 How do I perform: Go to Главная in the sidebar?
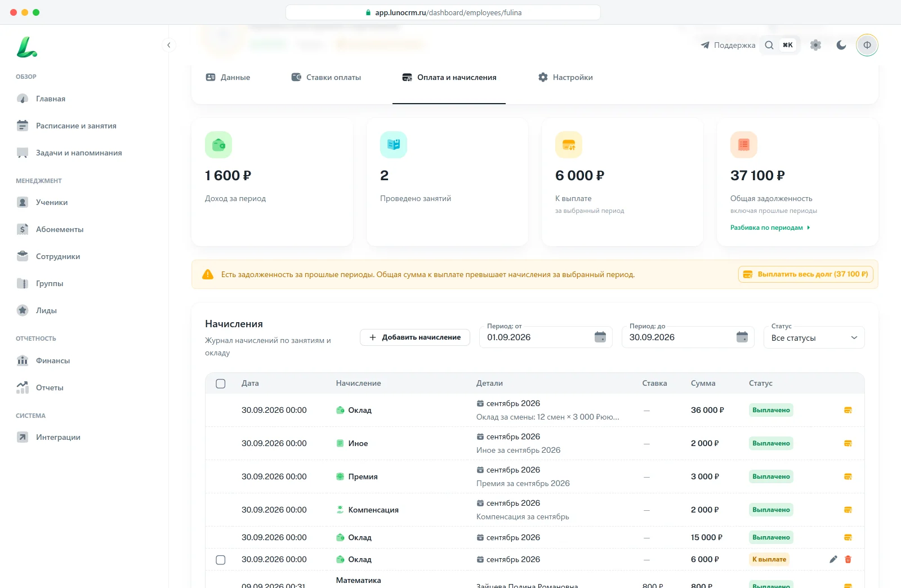point(51,99)
